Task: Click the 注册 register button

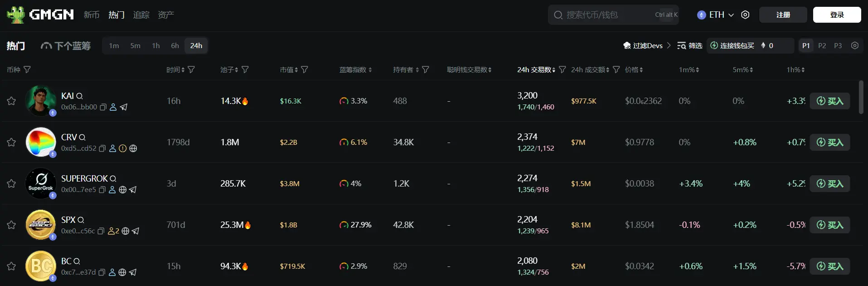Action: coord(783,15)
